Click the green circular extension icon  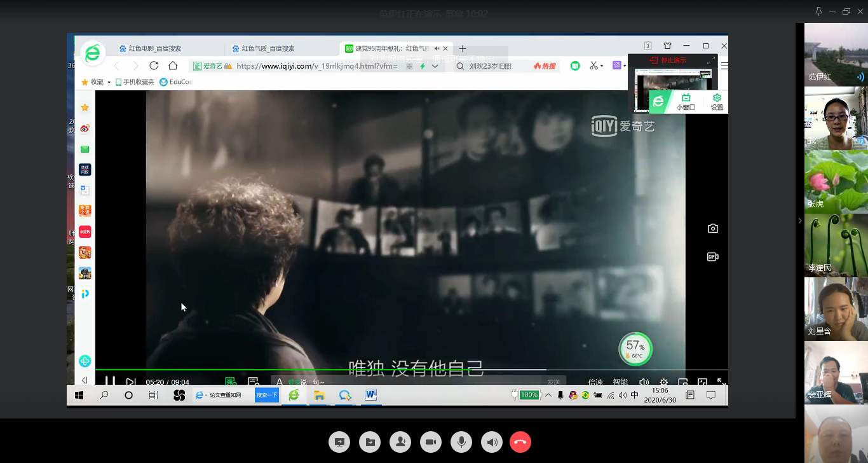575,66
